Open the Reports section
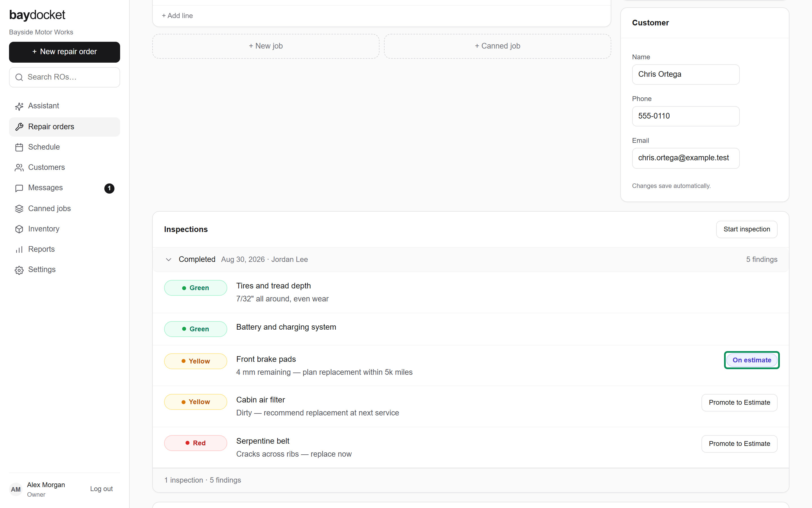 click(64, 249)
